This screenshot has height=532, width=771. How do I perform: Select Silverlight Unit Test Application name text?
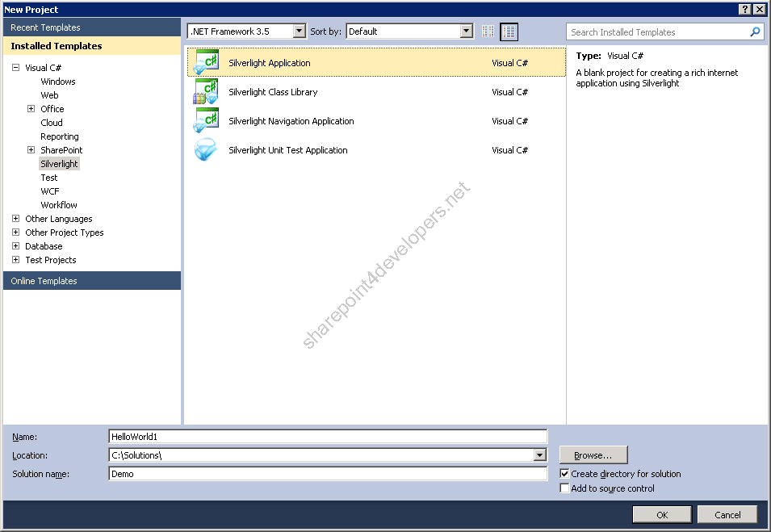point(288,150)
